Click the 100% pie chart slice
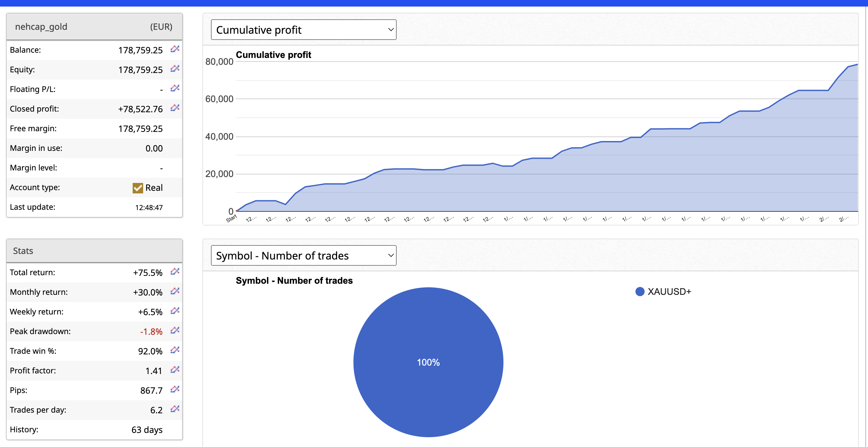 tap(428, 362)
